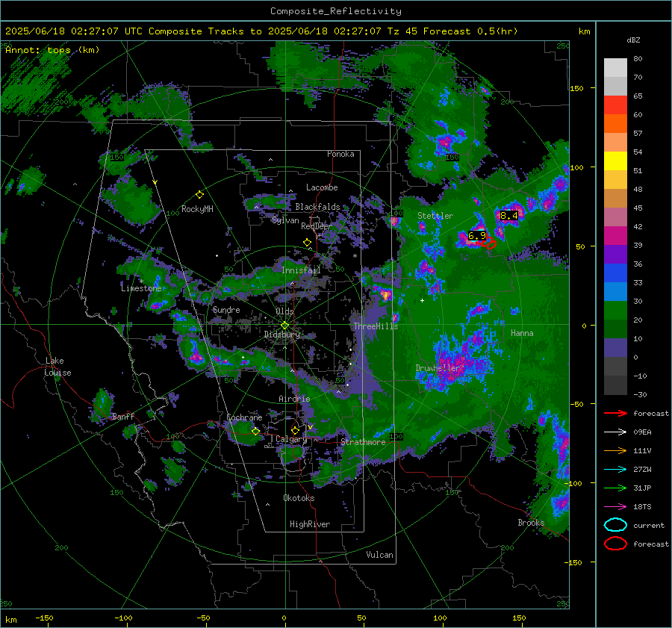Click the 80 value on dBZ scale
The height and width of the screenshot is (628, 672).
(638, 59)
